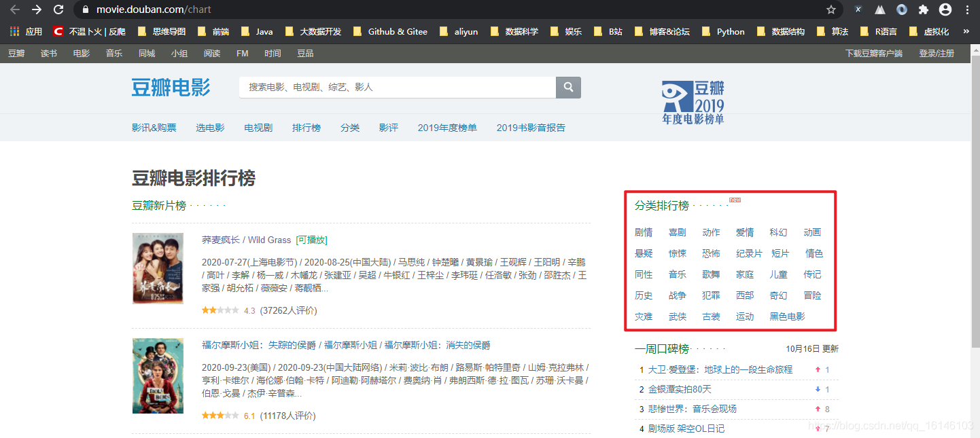Viewport: 980px width, 438px height.
Task: Open the 2019年度榜单 tab
Action: 447,128
